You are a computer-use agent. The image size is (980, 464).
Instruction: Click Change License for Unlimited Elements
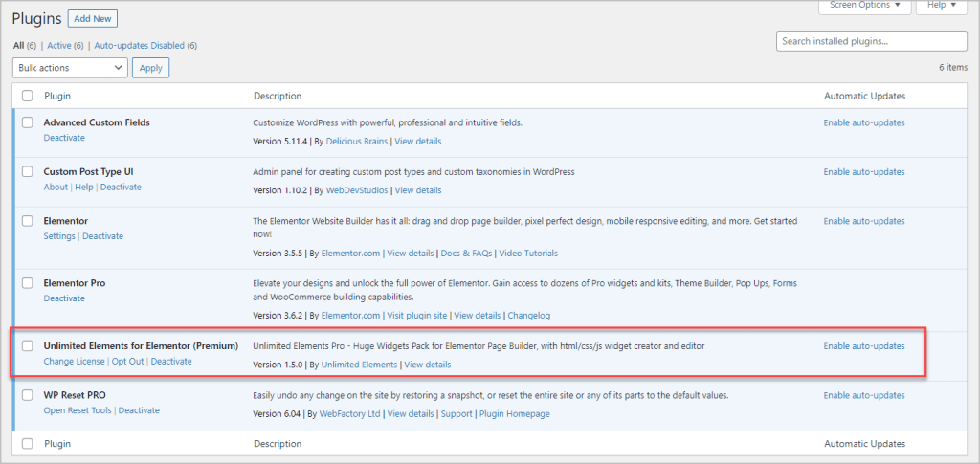point(75,361)
